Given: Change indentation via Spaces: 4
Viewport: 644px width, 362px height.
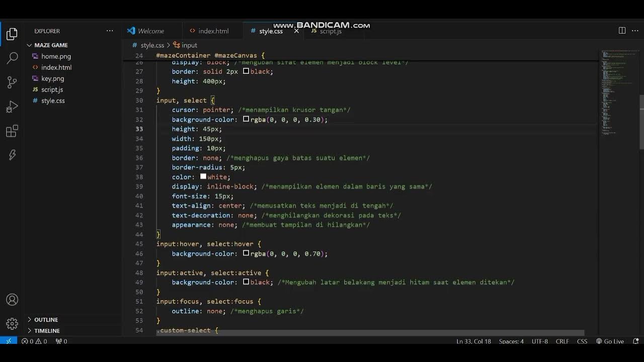Looking at the screenshot, I should (511, 341).
